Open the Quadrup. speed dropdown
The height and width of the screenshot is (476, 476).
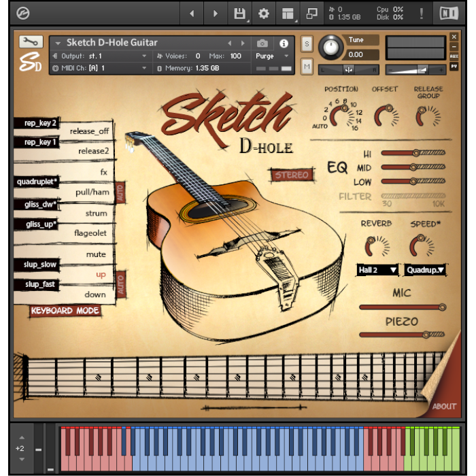(x=425, y=270)
